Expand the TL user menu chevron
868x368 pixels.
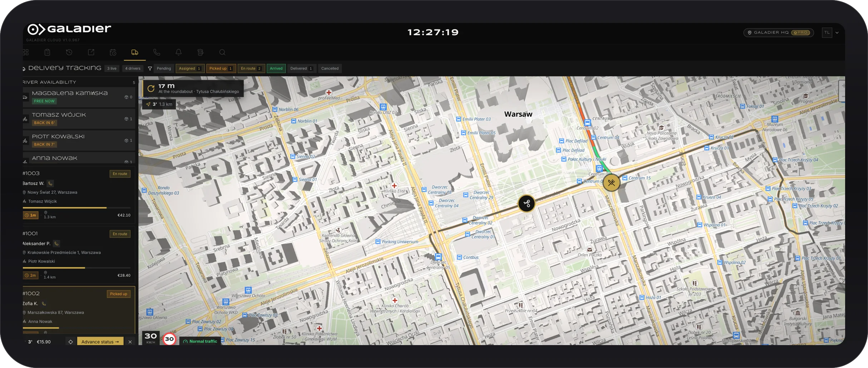coord(837,33)
